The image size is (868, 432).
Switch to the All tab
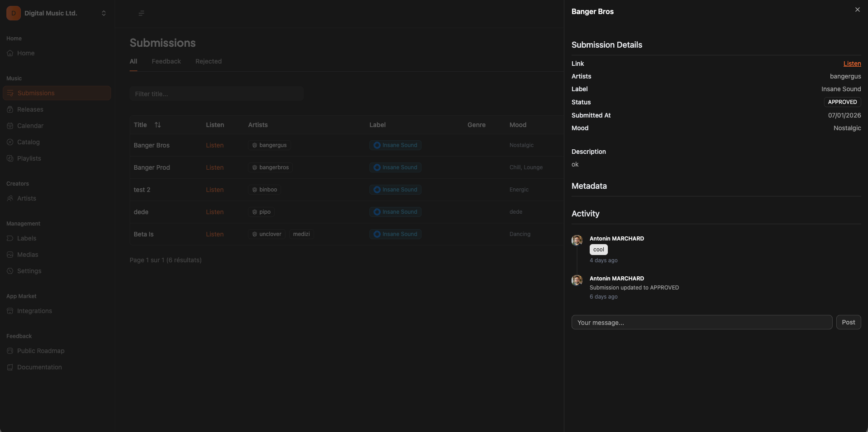(x=133, y=62)
